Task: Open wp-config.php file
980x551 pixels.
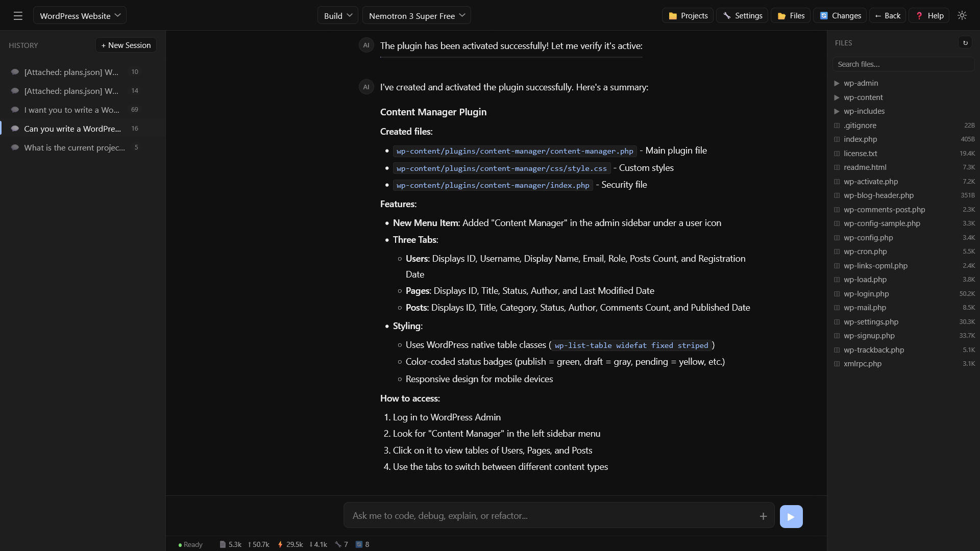Action: 903,238
